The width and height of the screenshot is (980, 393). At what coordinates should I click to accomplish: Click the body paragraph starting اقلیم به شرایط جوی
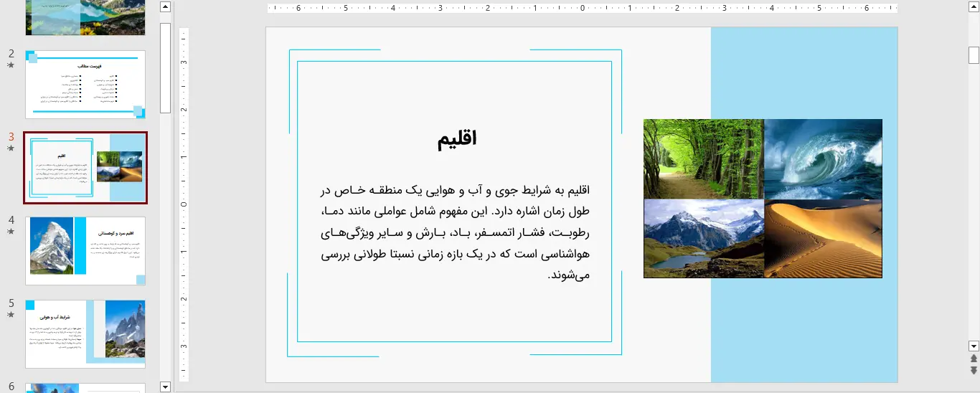click(455, 232)
